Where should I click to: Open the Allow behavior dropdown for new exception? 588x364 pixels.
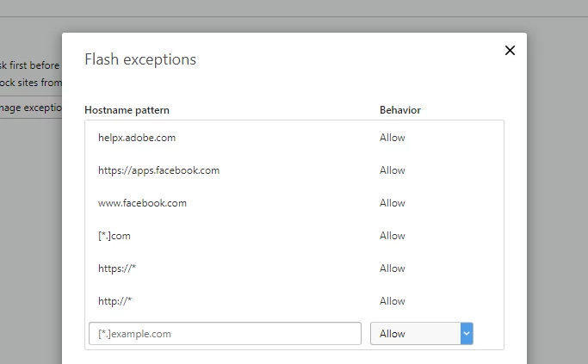[422, 334]
